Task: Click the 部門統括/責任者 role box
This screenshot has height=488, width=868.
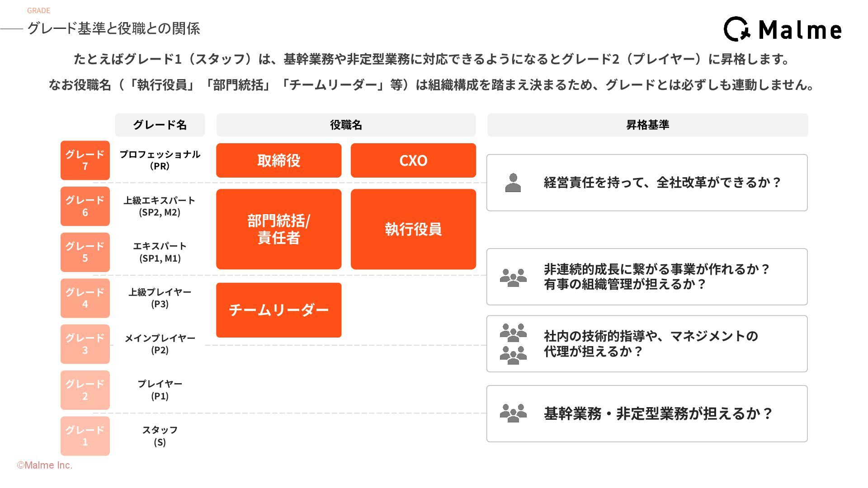Action: click(x=278, y=229)
